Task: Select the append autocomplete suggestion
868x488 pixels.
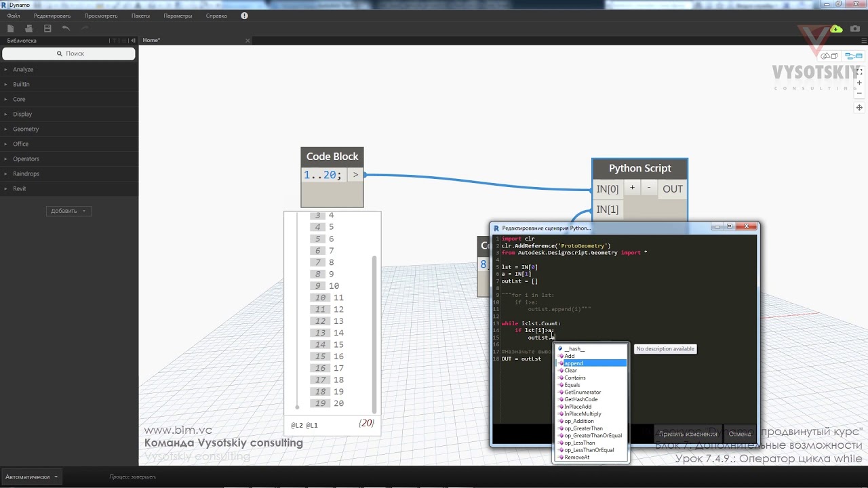Action: [591, 363]
